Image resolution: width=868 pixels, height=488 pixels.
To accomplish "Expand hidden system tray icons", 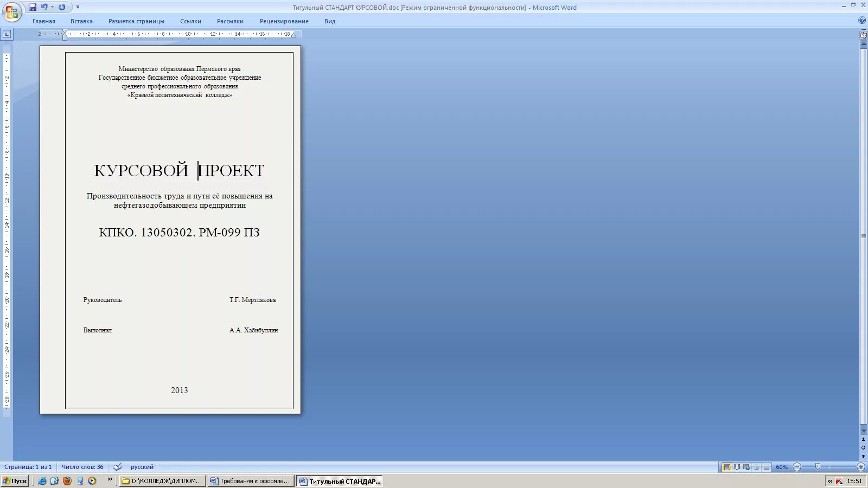I will tap(830, 481).
